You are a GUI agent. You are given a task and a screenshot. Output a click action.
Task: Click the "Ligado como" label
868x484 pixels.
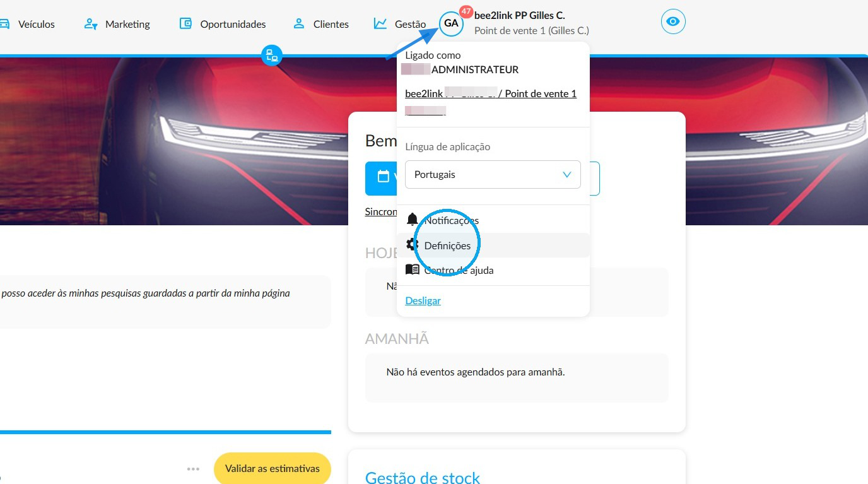[x=433, y=55]
